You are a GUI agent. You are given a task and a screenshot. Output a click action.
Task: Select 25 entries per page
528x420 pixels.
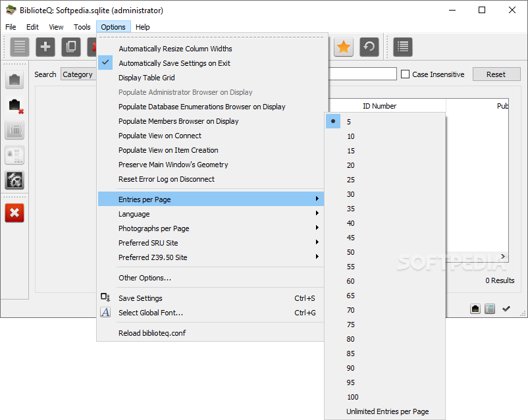385,180
